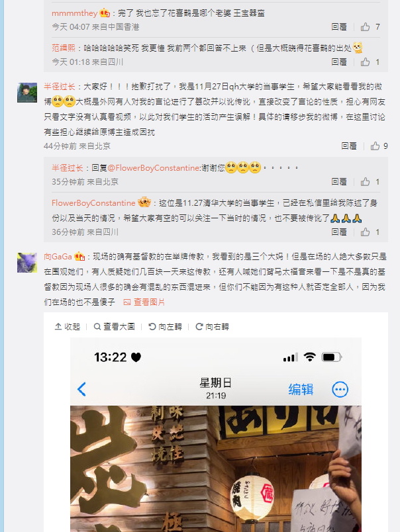This screenshot has width=400, height=532.
Task: Open 查看大图 to view full image
Action: click(114, 326)
